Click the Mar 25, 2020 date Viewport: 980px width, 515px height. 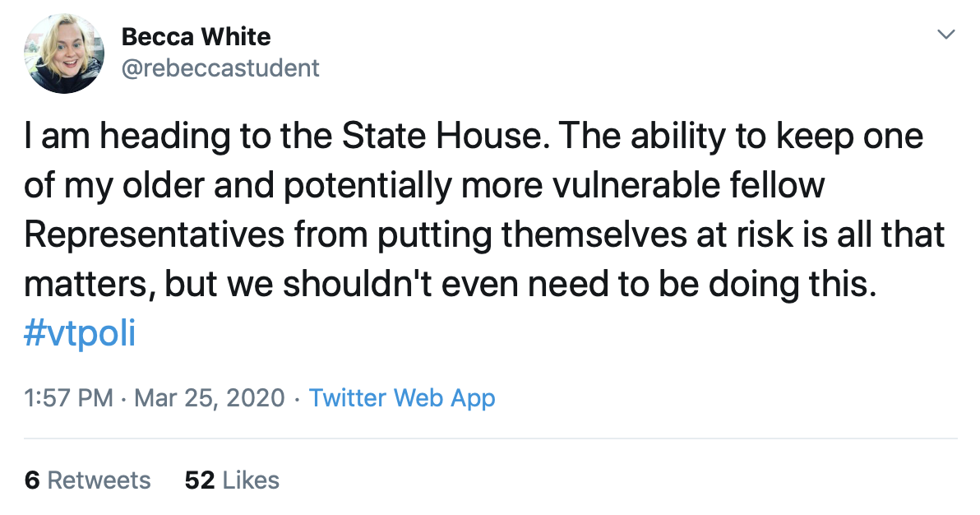click(210, 398)
